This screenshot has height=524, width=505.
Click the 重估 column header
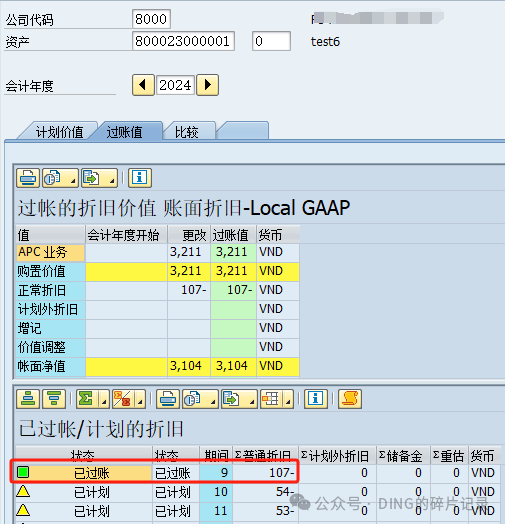click(x=449, y=455)
